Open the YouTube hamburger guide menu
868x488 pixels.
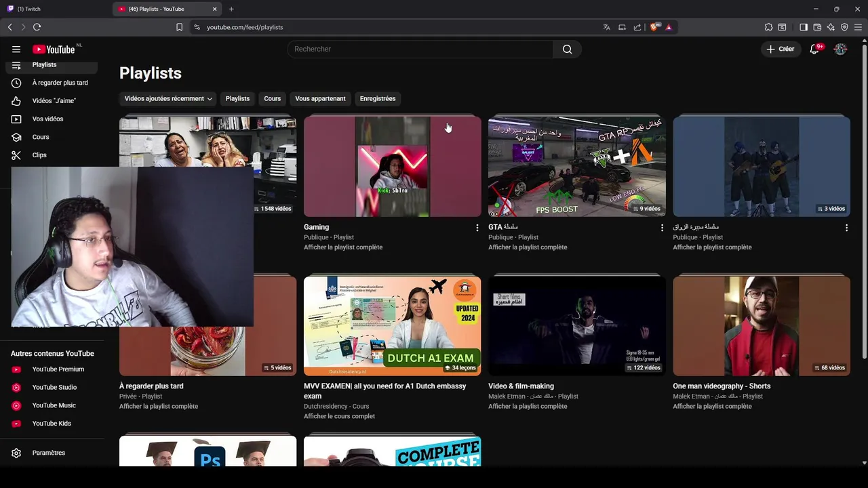point(16,49)
